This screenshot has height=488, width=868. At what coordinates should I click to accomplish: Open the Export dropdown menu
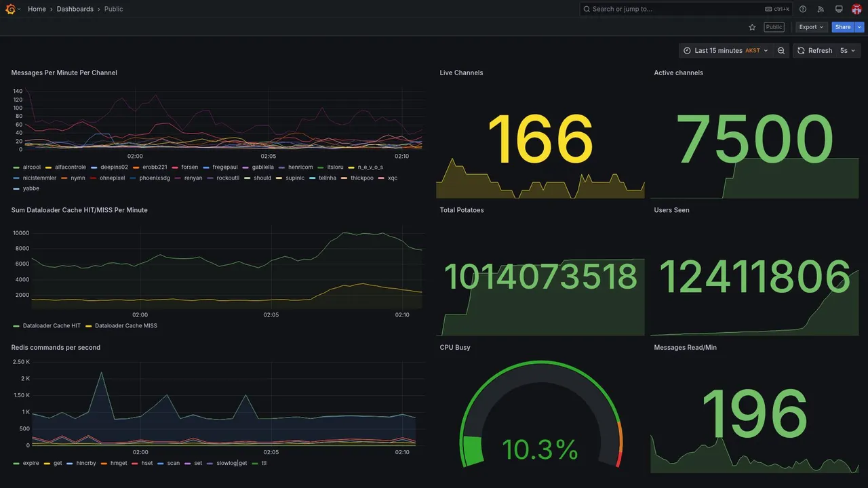[x=811, y=27]
